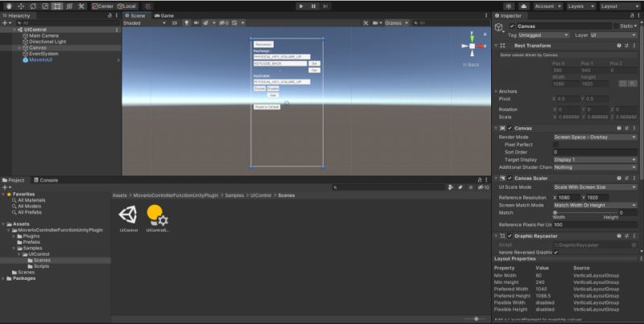This screenshot has width=644, height=324.
Task: Toggle favorites star in Project toolbar
Action: [x=471, y=187]
